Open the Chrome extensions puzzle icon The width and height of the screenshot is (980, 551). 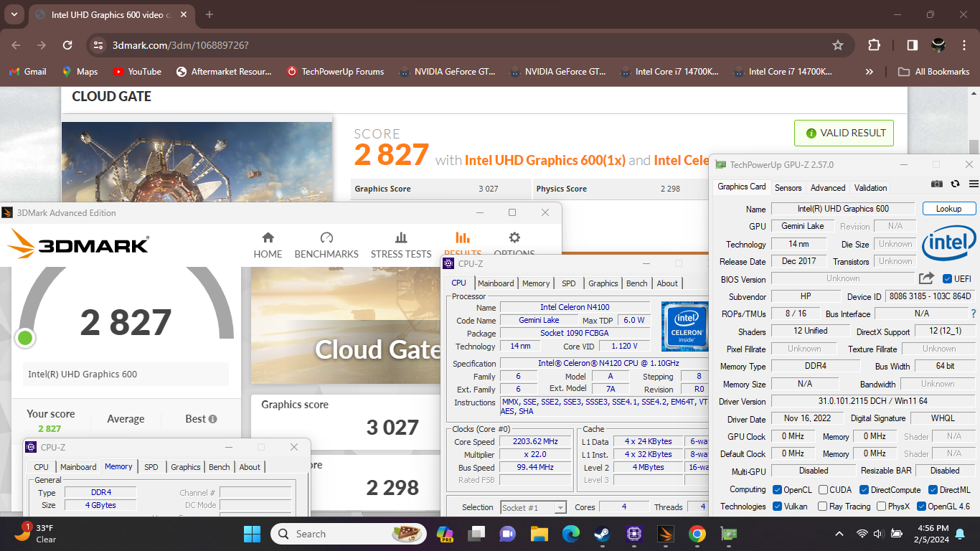pyautogui.click(x=874, y=45)
